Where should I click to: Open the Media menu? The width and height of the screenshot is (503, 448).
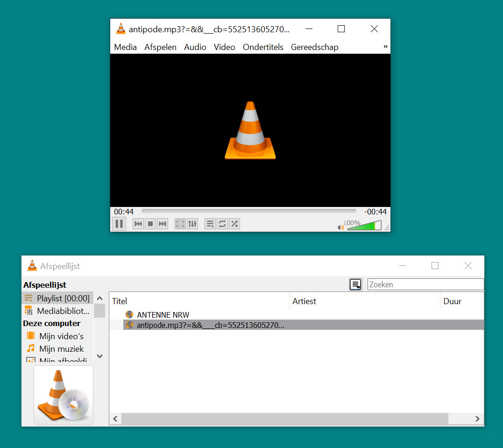pos(126,47)
